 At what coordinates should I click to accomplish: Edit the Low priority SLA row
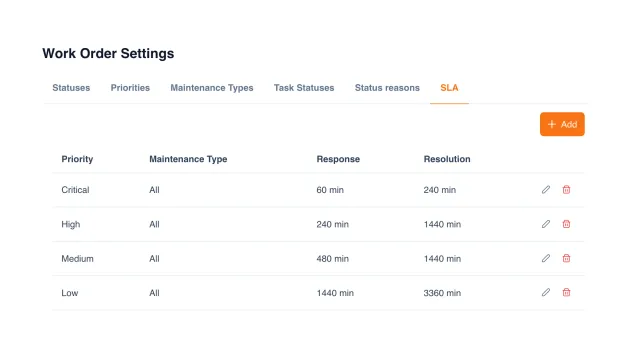[x=546, y=292]
